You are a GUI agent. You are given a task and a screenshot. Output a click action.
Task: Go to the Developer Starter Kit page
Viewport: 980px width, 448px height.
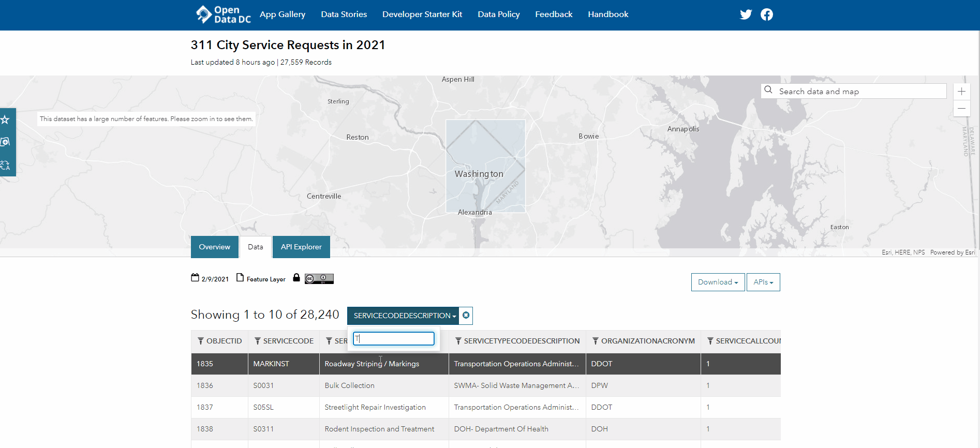click(422, 14)
